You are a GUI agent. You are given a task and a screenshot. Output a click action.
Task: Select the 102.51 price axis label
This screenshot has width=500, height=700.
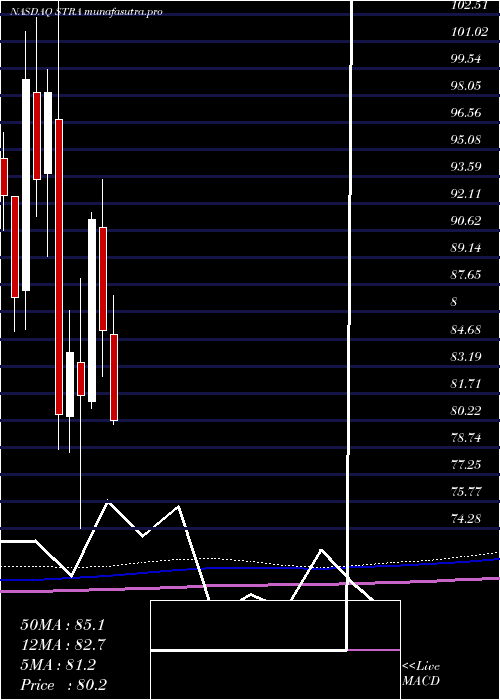pyautogui.click(x=469, y=5)
